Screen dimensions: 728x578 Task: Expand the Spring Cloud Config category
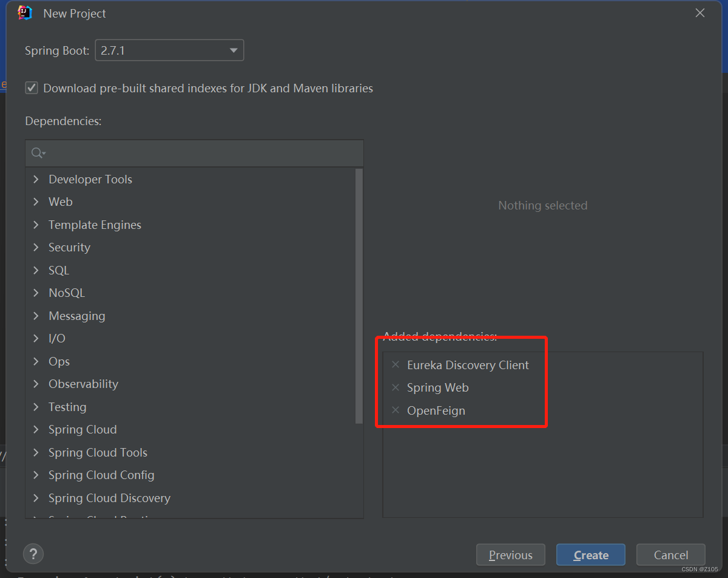tap(36, 475)
